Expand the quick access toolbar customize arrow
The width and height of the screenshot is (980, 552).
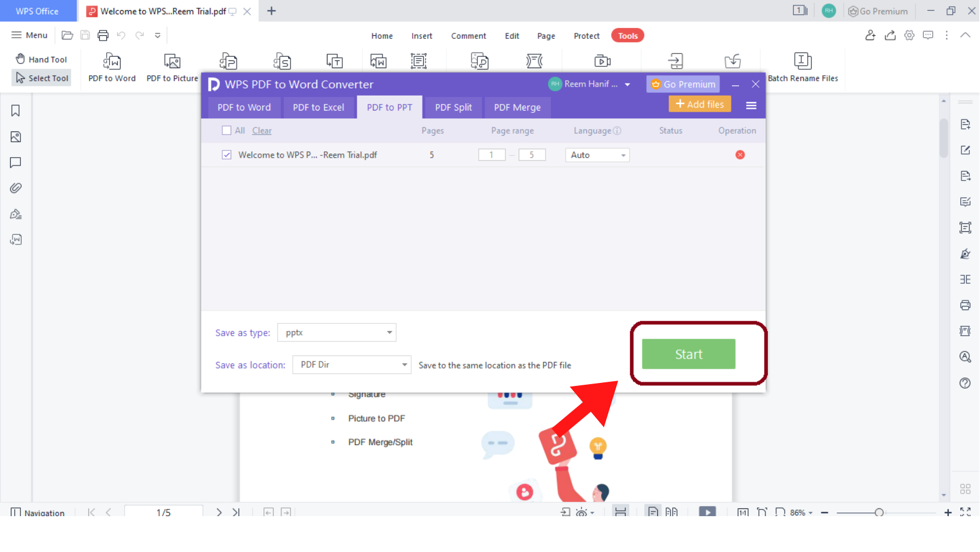pos(158,35)
